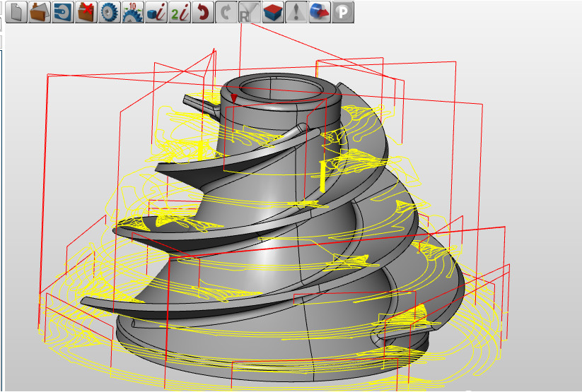Click the blue magnet-shaped toolbar icon
Image resolution: width=582 pixels, height=392 pixels.
pos(62,12)
